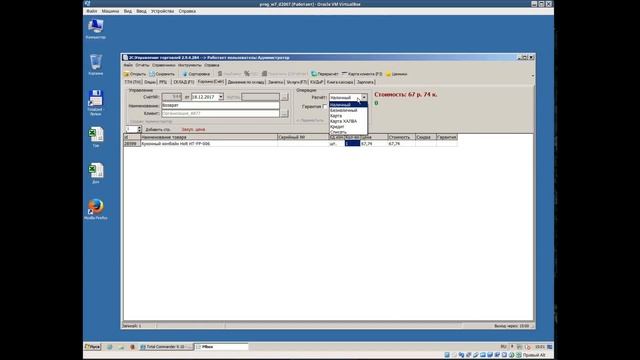Open the Отчеты menu
The image size is (640, 360).
(142, 65)
